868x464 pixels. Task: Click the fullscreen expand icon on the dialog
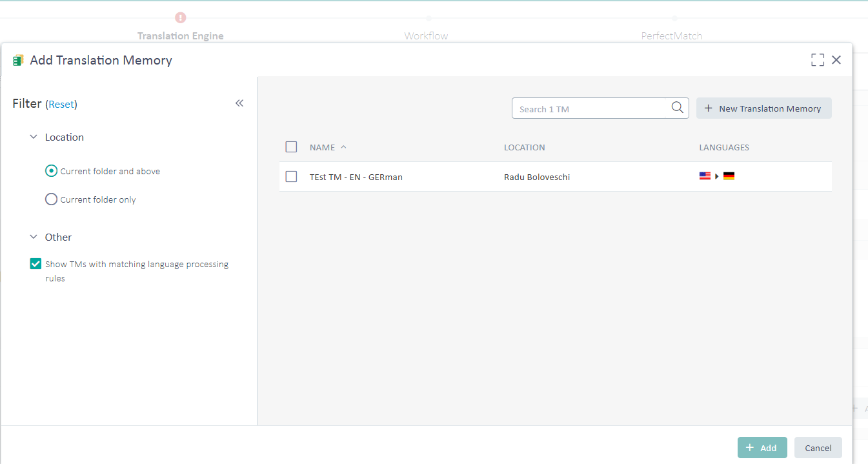tap(817, 59)
